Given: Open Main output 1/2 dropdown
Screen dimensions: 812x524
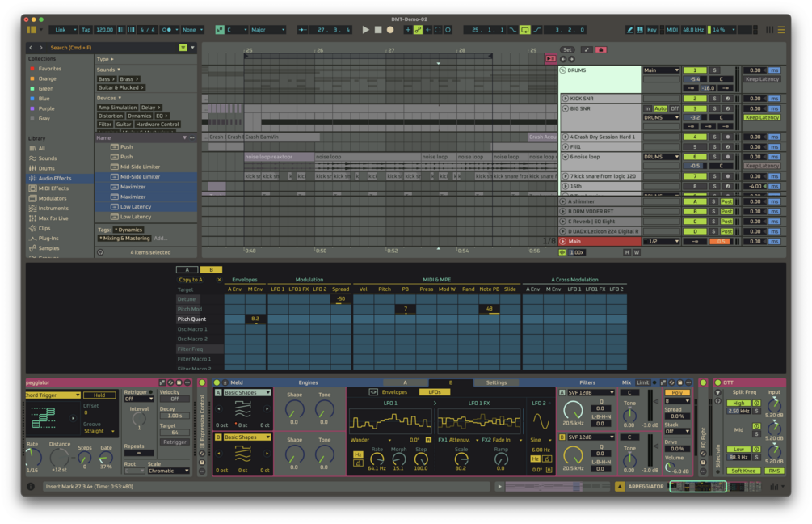Looking at the screenshot, I should [661, 242].
